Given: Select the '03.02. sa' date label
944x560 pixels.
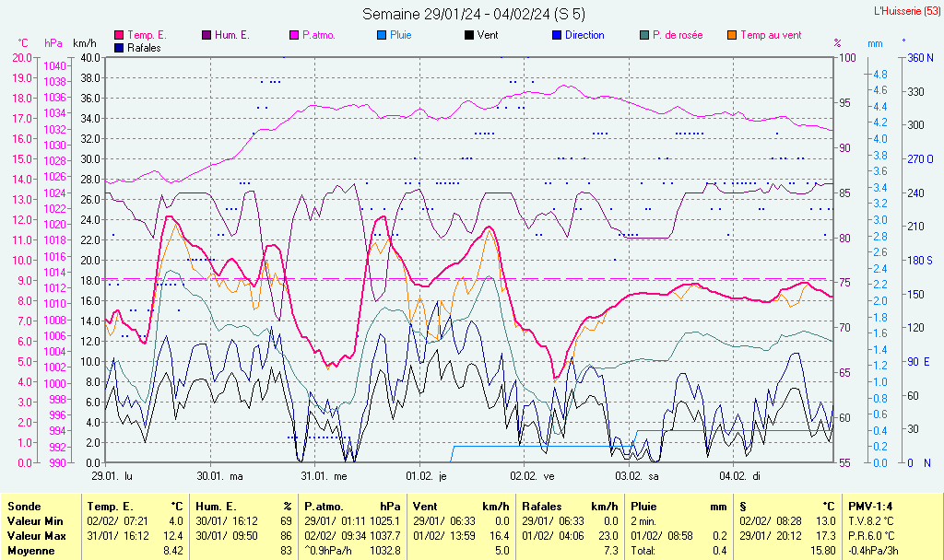Looking at the screenshot, I should (x=637, y=476).
